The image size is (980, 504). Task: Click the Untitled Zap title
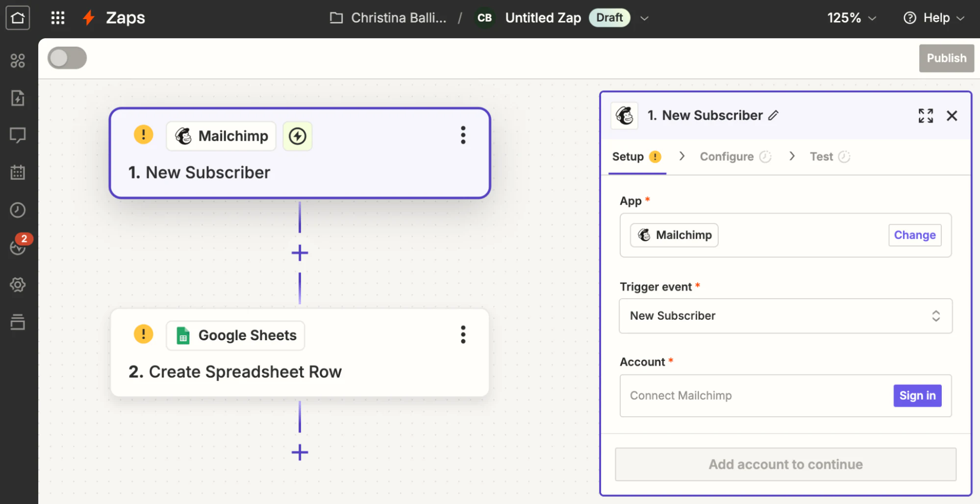pyautogui.click(x=543, y=18)
